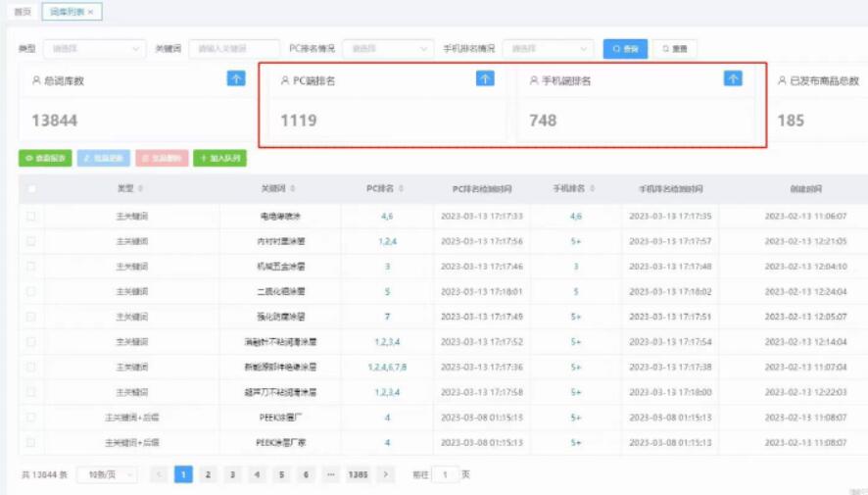Expand the PC排名情况 dropdown
Screen dimensions: 868x495
[389, 48]
